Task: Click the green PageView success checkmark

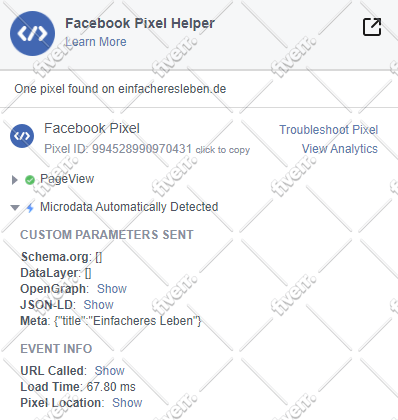Action: point(30,180)
